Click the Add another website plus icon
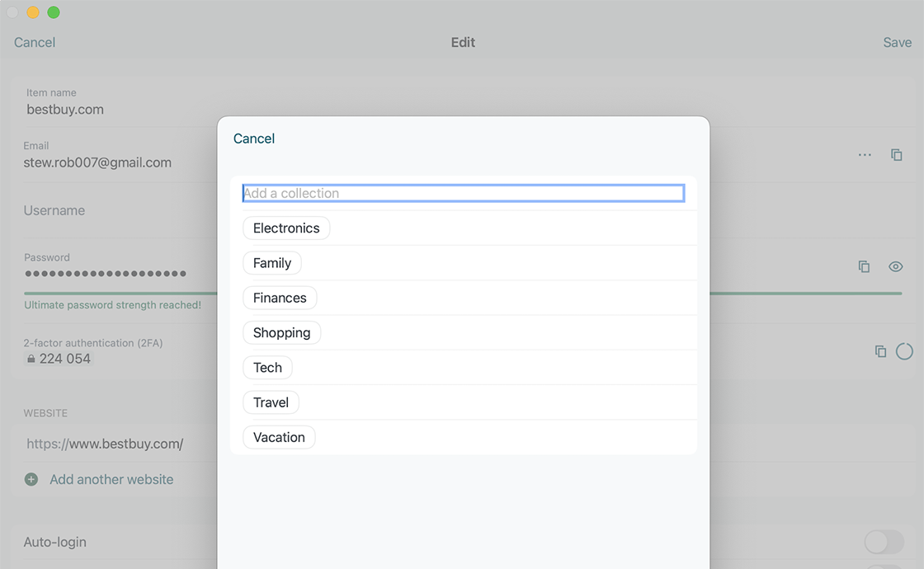 pos(31,479)
